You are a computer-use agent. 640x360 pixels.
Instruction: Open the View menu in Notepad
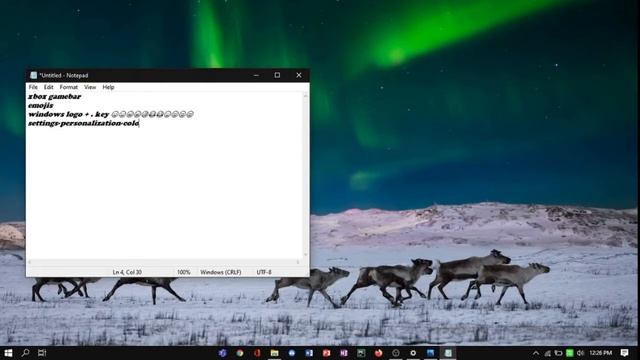[90, 87]
